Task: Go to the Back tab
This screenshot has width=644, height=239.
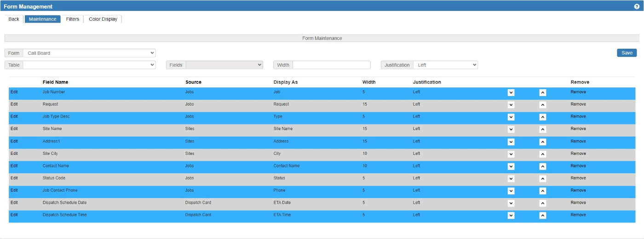Action: point(14,19)
